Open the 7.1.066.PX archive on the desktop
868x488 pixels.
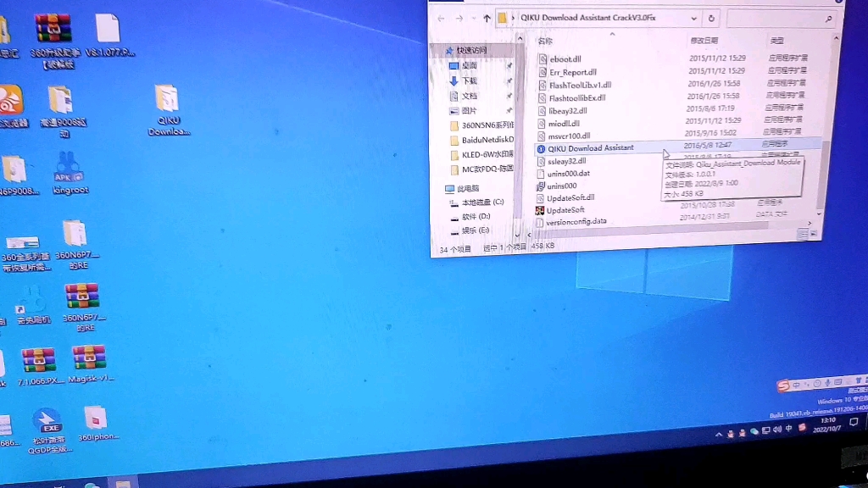pos(39,366)
